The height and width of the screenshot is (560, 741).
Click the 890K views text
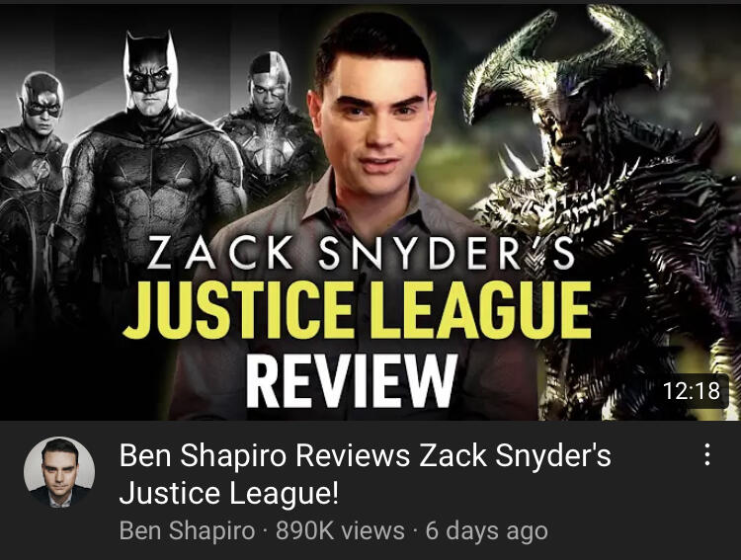[340, 530]
